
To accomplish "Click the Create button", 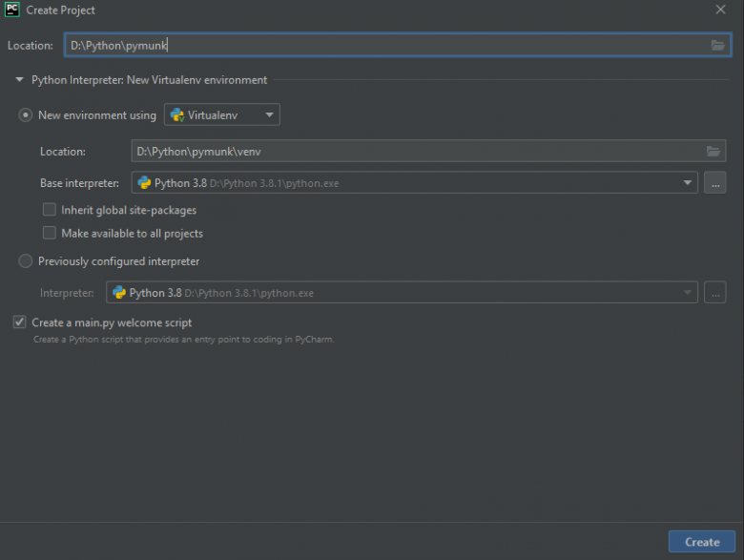I will point(702,542).
